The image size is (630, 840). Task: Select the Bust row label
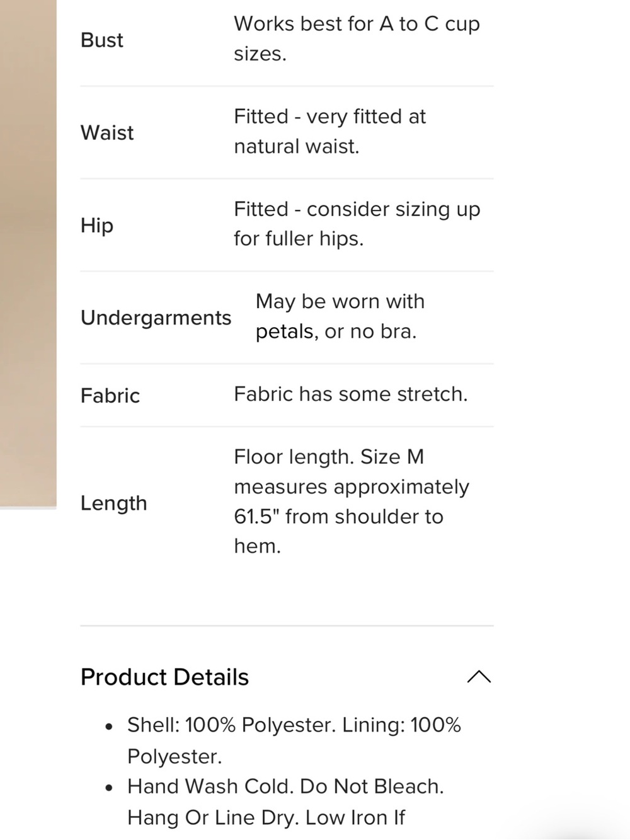point(101,40)
